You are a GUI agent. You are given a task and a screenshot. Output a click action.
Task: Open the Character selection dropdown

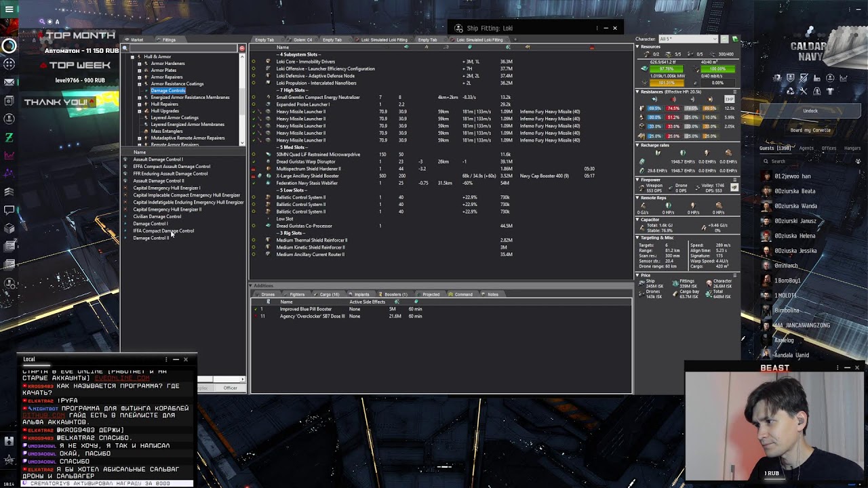tap(688, 39)
